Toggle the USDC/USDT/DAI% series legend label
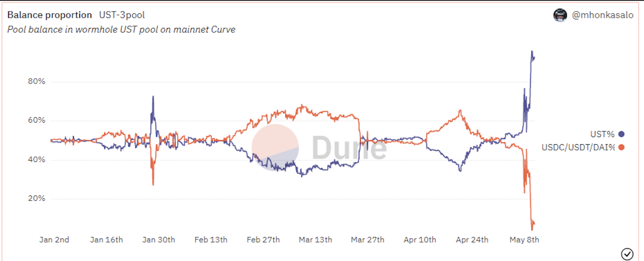The width and height of the screenshot is (644, 261). click(x=578, y=147)
